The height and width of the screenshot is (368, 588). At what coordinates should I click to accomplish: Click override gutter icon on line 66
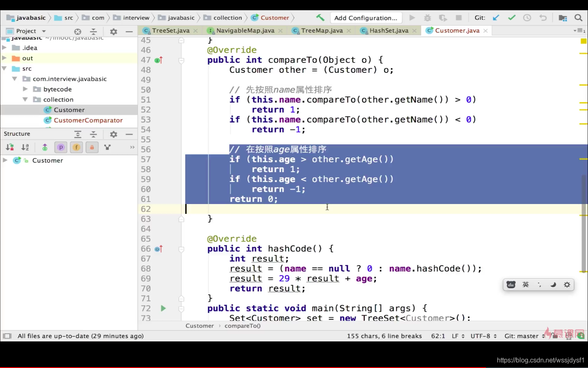(x=158, y=249)
